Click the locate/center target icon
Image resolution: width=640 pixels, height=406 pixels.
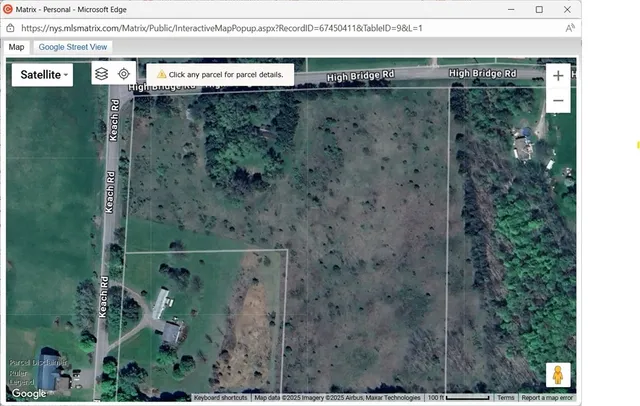(124, 74)
